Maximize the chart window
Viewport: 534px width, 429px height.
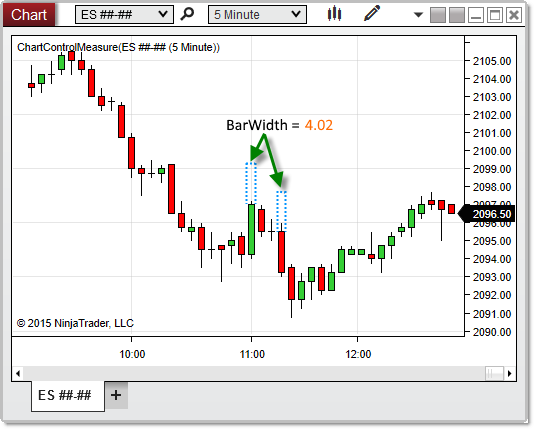tap(495, 15)
